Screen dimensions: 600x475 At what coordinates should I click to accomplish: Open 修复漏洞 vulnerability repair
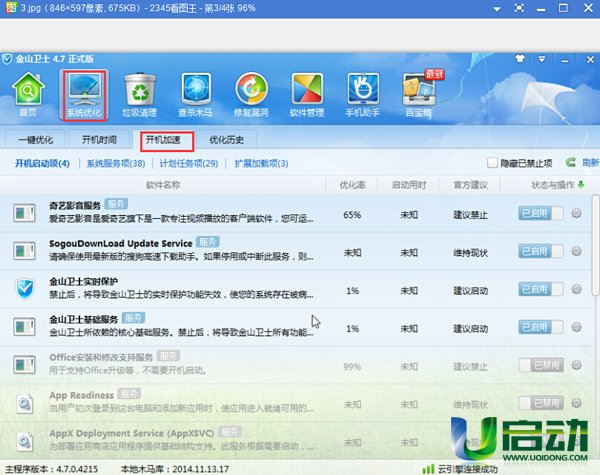[x=252, y=96]
